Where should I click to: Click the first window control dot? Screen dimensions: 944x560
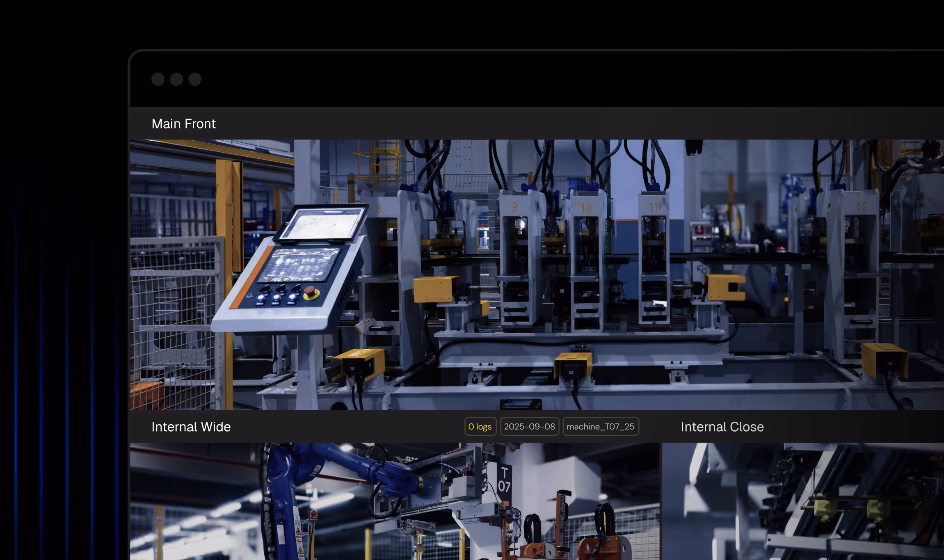158,79
